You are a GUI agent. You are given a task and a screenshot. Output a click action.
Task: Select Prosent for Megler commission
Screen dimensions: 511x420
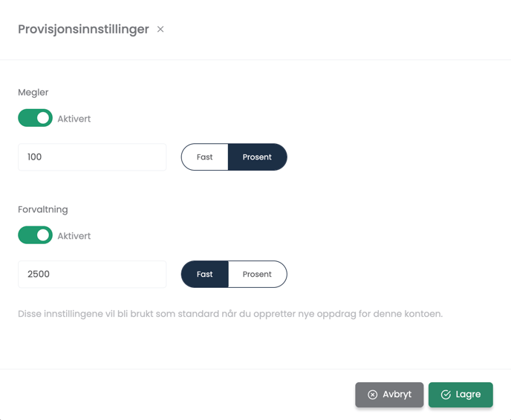click(x=258, y=157)
